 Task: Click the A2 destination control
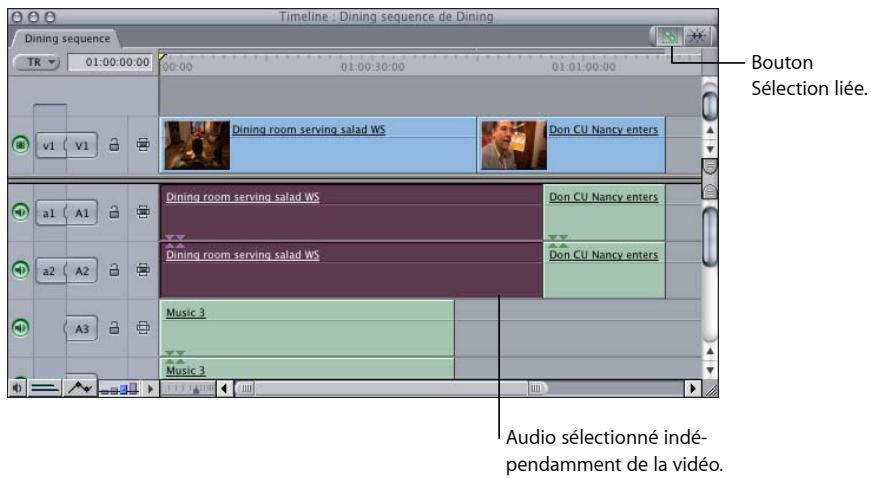[x=82, y=271]
